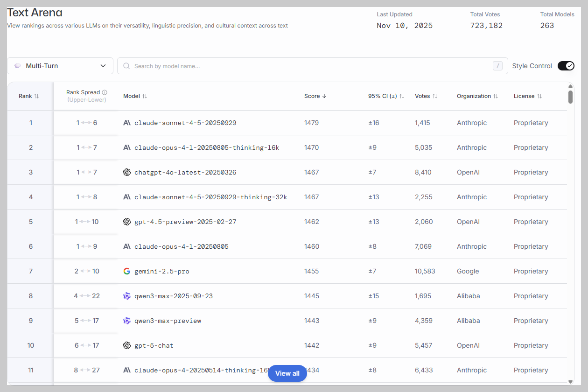Click the OpenAI icon next to gpt-5-chat
This screenshot has height=392, width=588.
pyautogui.click(x=127, y=345)
